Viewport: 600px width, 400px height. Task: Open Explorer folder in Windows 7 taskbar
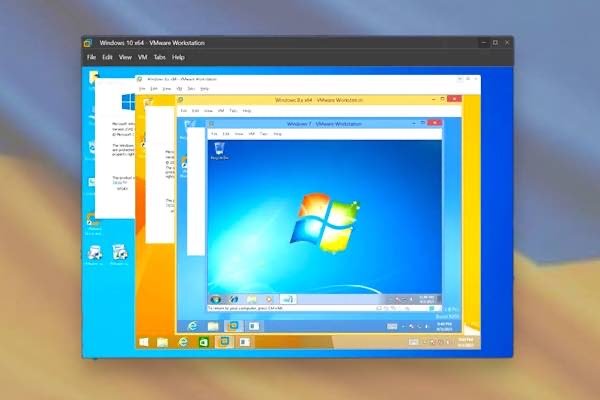tap(251, 299)
